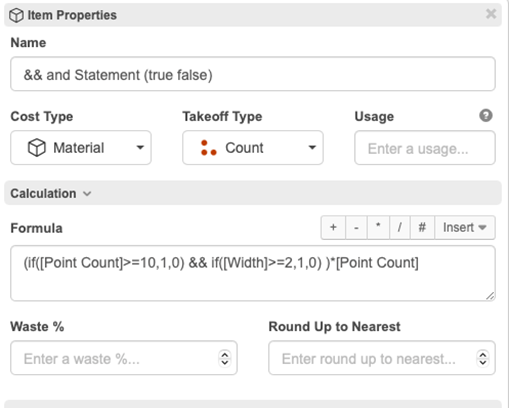The height and width of the screenshot is (408, 509).
Task: Click the plus operator button
Action: [x=333, y=228]
